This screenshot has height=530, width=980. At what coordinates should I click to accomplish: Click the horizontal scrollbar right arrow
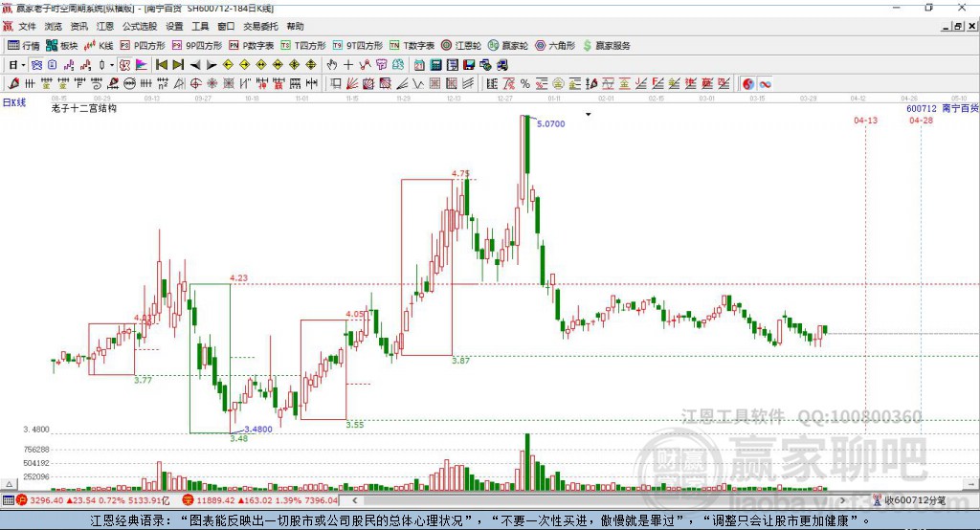(842, 500)
